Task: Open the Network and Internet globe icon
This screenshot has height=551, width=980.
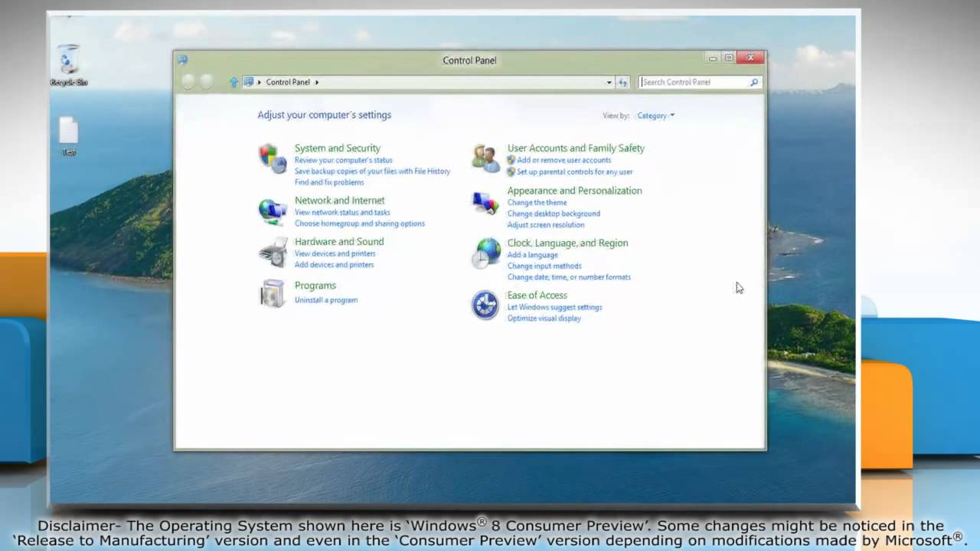Action: click(x=272, y=211)
